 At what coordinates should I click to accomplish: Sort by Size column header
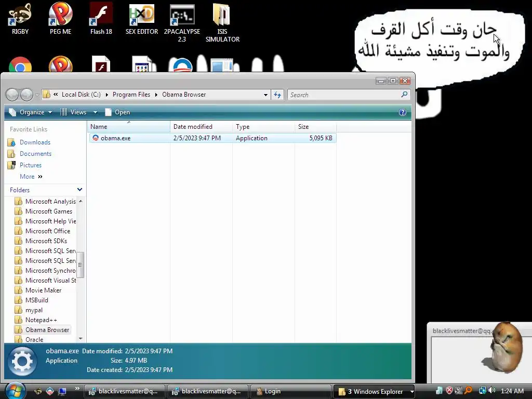[x=315, y=127]
